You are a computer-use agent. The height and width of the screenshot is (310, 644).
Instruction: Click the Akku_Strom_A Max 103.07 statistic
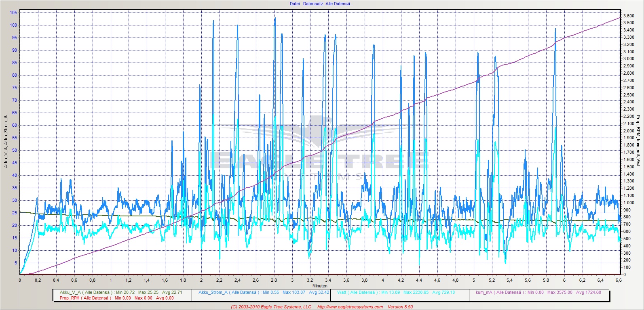coord(294,292)
